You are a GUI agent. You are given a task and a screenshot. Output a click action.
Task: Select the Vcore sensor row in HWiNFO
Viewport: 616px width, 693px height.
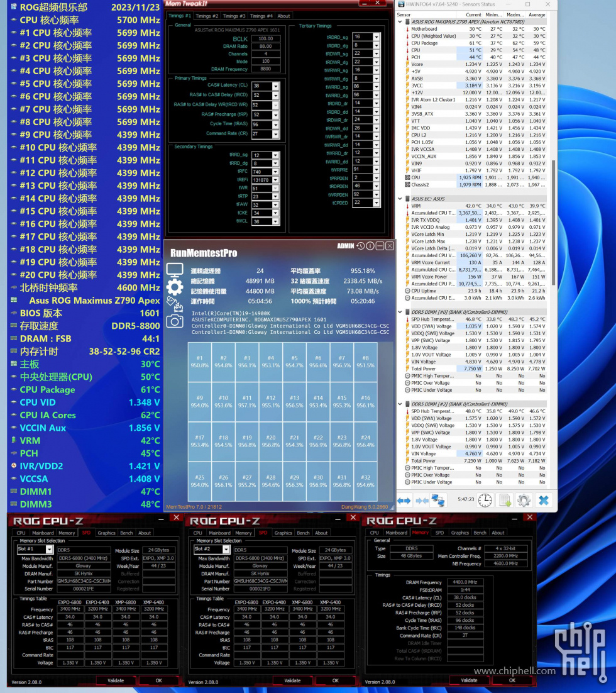(475, 65)
